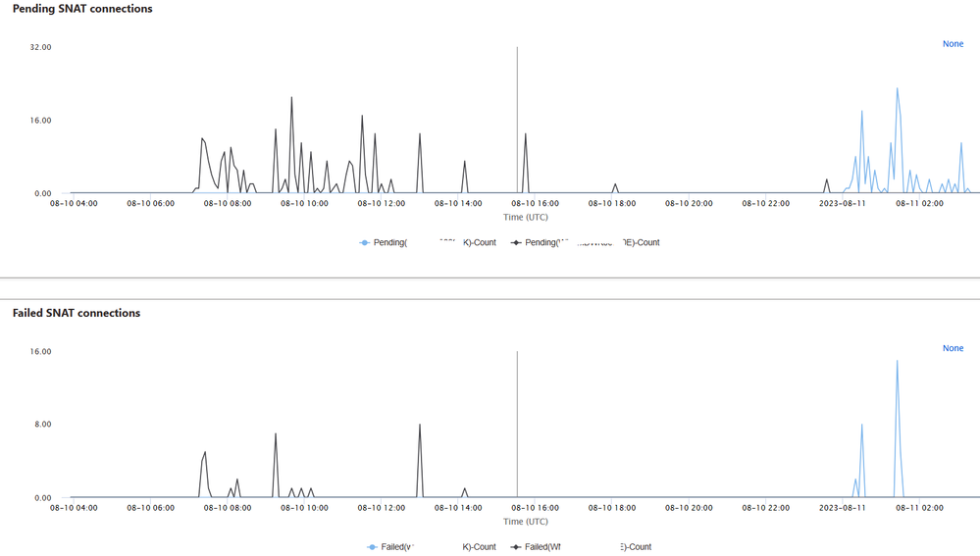This screenshot has height=556, width=980.
Task: Click the 08-10 22:00 tick in Failed chart
Action: tap(765, 507)
